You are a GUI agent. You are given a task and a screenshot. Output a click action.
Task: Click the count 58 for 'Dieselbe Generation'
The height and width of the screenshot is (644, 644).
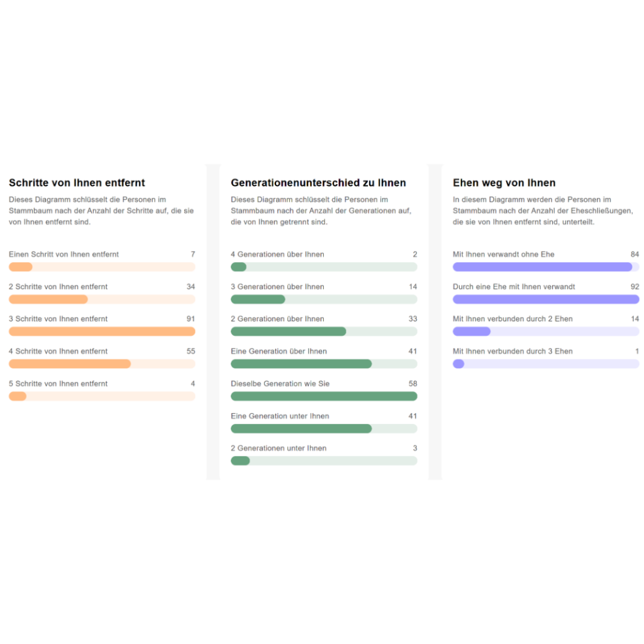413,384
